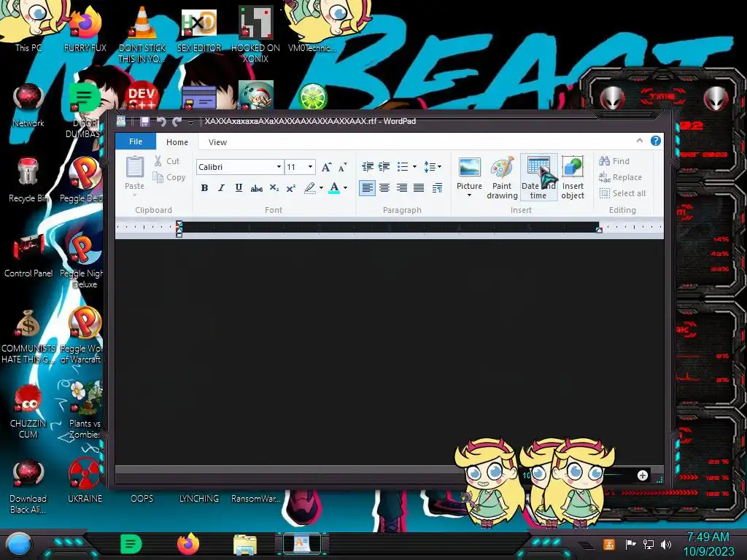This screenshot has width=747, height=560.
Task: Justify the paragraph text
Action: (419, 188)
